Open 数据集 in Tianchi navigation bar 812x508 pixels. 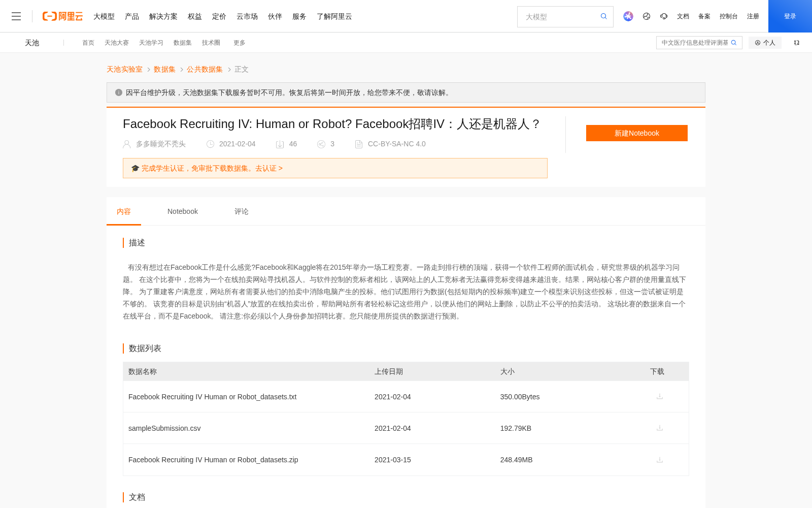(x=183, y=43)
